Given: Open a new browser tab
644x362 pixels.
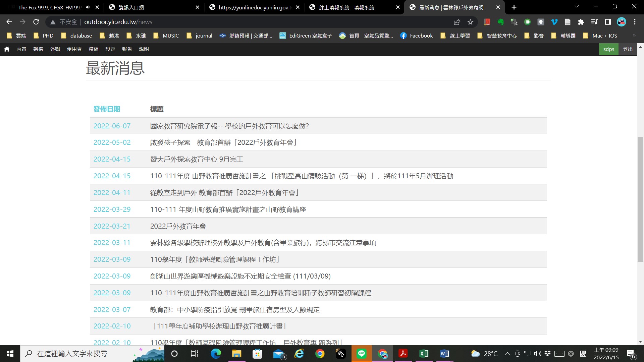Looking at the screenshot, I should 514,7.
